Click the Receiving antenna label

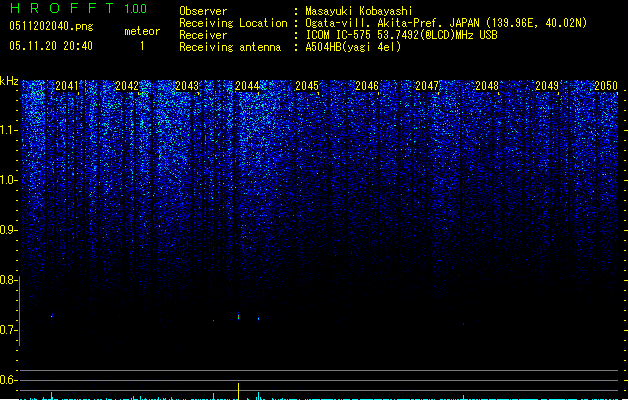(x=230, y=47)
